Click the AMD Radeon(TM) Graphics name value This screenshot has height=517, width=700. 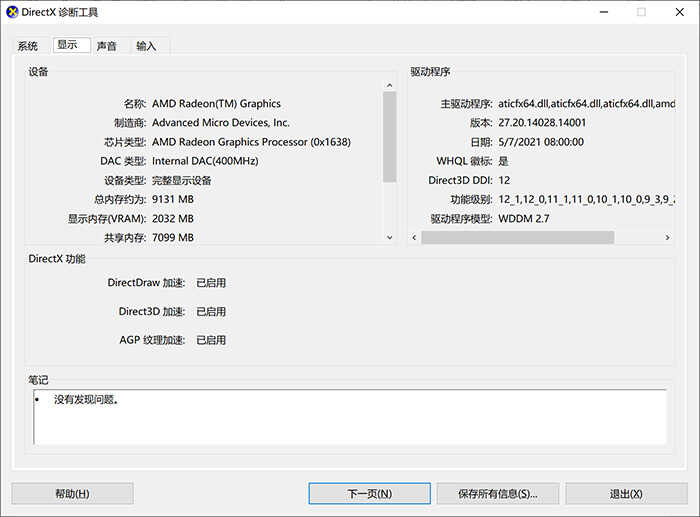point(216,103)
